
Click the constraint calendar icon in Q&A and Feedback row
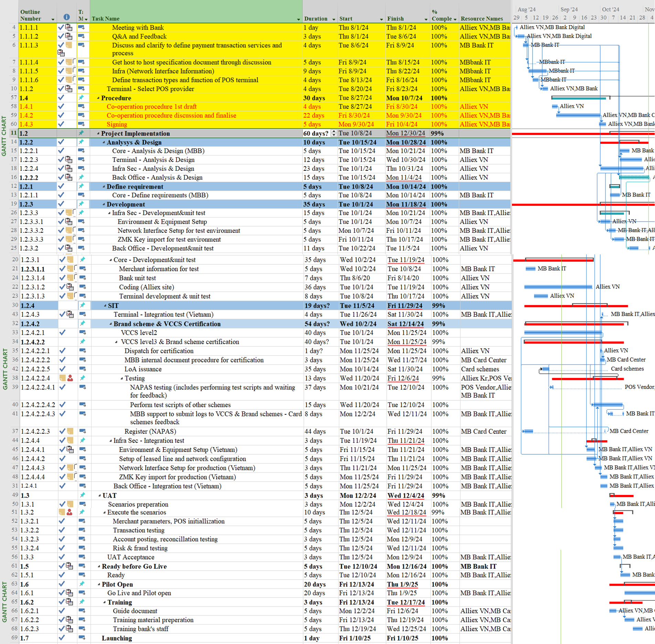coord(69,36)
